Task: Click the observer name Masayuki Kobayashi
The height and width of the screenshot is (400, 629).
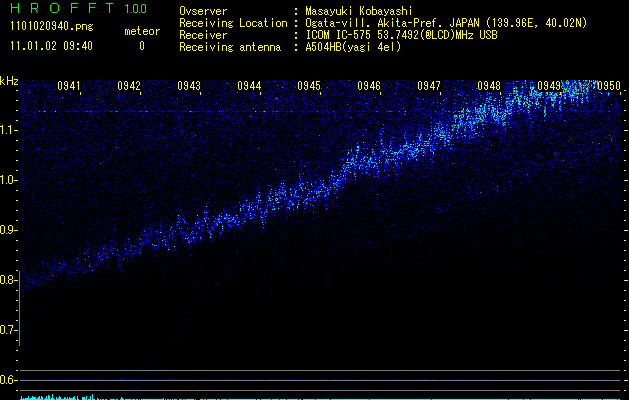Action: 359,11
